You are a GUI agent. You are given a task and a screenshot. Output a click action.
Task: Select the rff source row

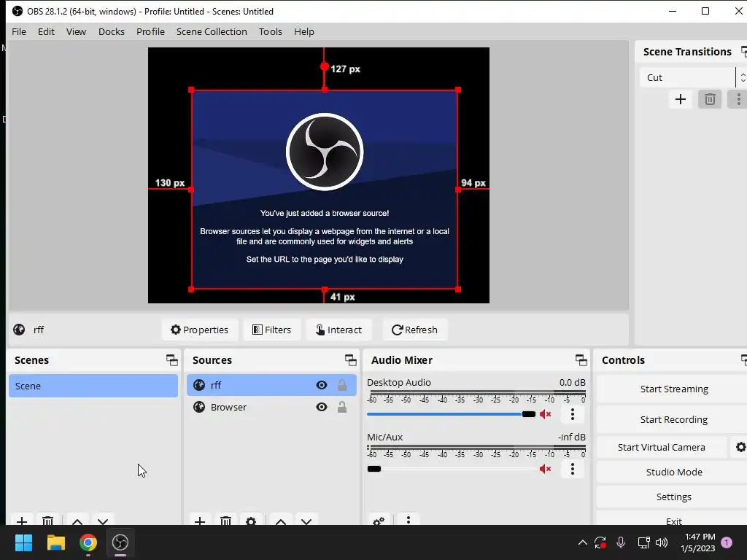pos(271,385)
